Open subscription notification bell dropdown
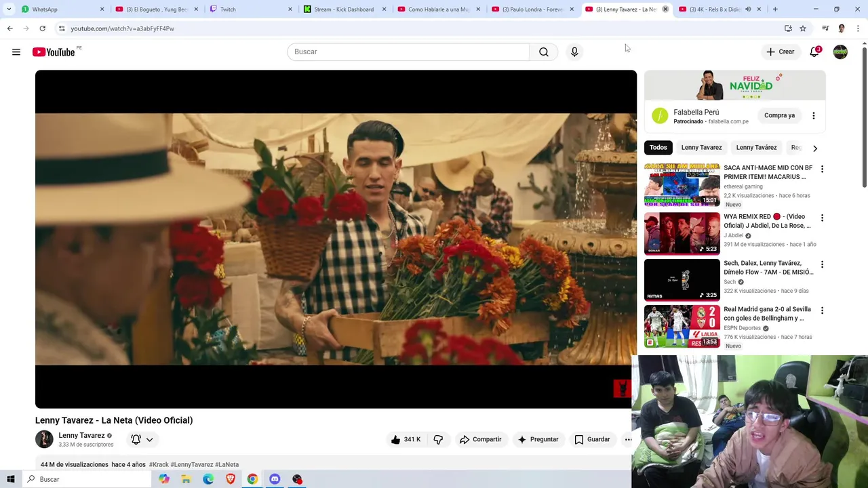The image size is (868, 488). [142, 439]
